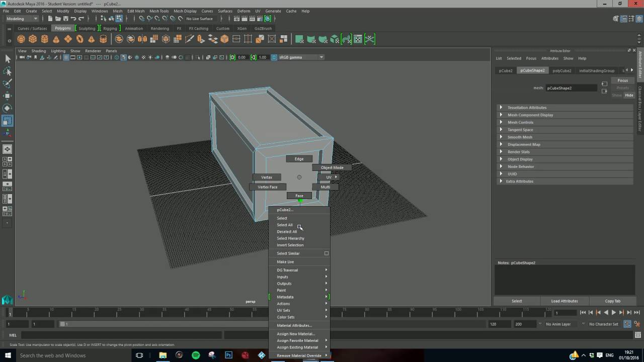This screenshot has width=644, height=362.
Task: Create a polygon plane from the shelf
Action: pos(68,39)
